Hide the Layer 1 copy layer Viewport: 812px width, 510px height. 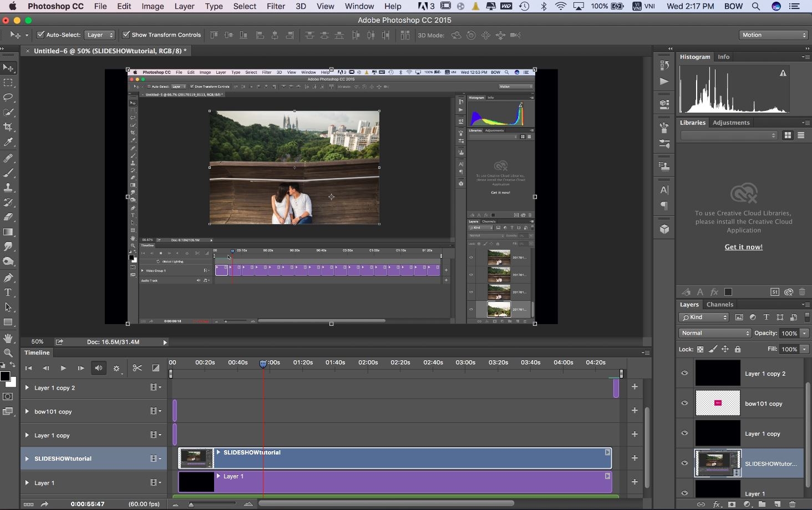(x=684, y=433)
